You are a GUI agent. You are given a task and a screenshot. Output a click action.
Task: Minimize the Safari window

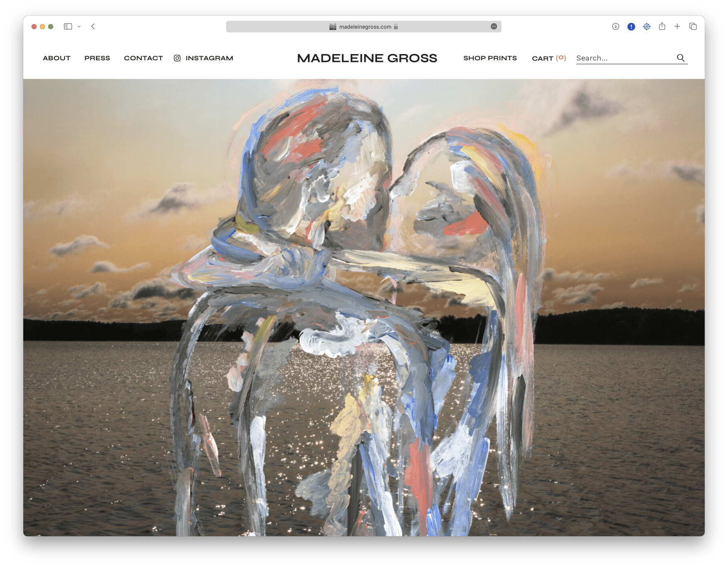pyautogui.click(x=42, y=27)
